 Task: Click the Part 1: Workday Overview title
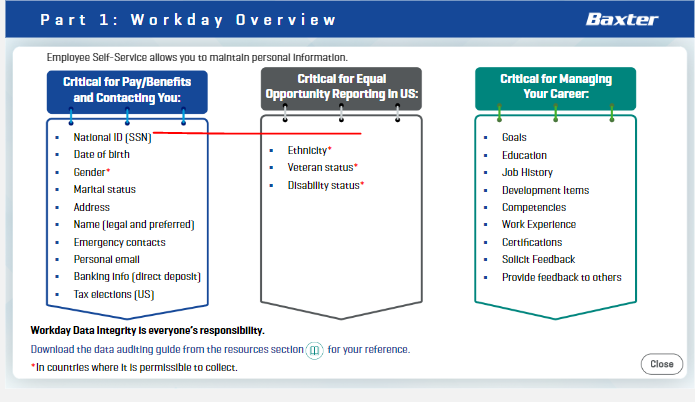188,20
